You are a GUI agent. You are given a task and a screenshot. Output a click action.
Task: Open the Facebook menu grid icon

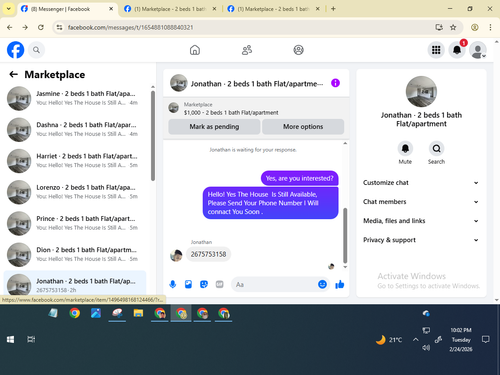(436, 50)
